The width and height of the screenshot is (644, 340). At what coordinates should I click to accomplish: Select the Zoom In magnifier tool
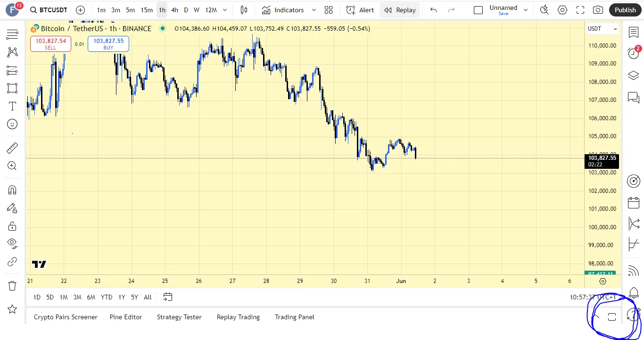pos(12,166)
